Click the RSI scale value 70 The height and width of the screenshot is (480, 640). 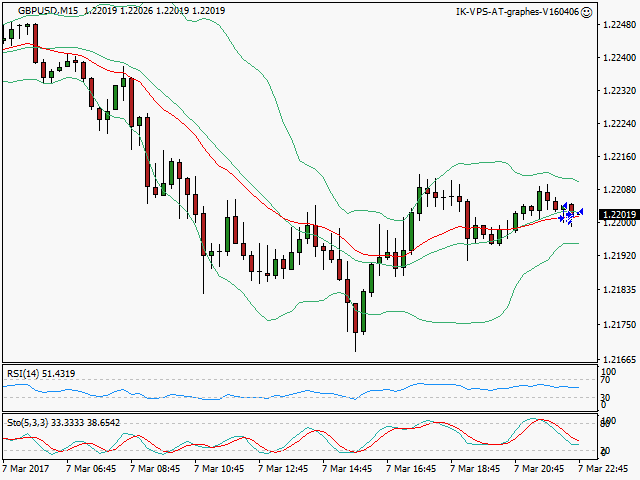click(x=605, y=380)
